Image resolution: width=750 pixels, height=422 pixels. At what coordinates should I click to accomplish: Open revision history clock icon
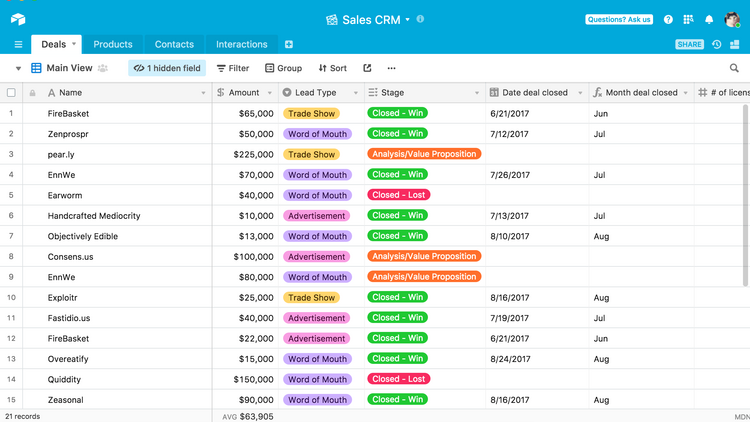click(x=716, y=45)
